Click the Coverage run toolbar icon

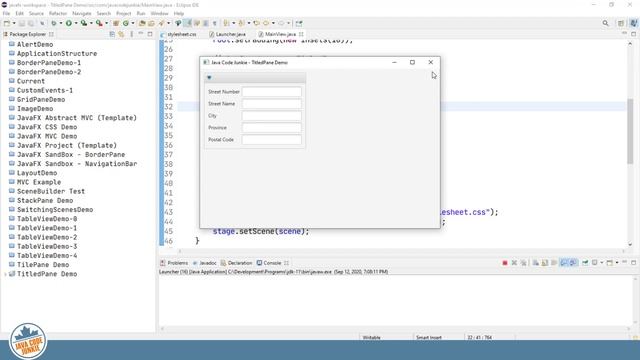point(84,23)
